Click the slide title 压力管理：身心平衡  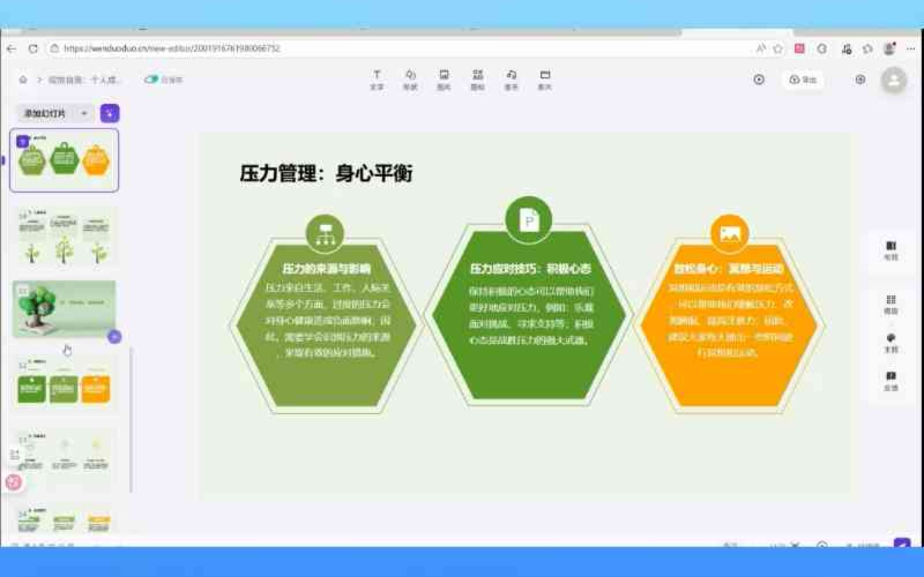coord(326,173)
